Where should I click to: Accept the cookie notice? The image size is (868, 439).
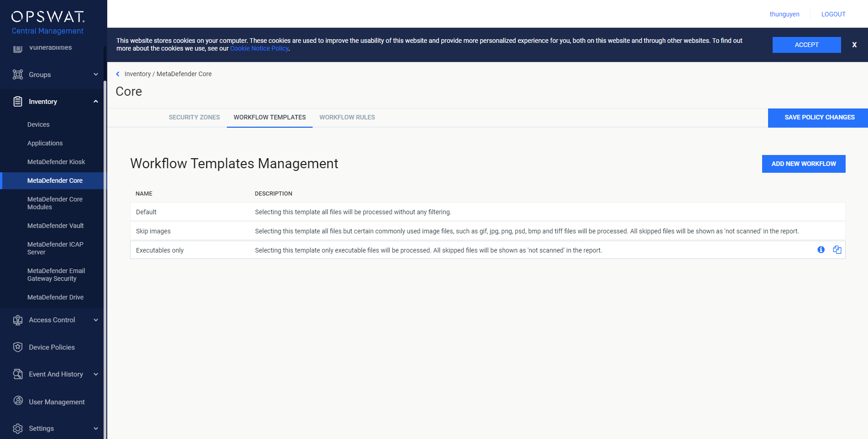point(806,45)
